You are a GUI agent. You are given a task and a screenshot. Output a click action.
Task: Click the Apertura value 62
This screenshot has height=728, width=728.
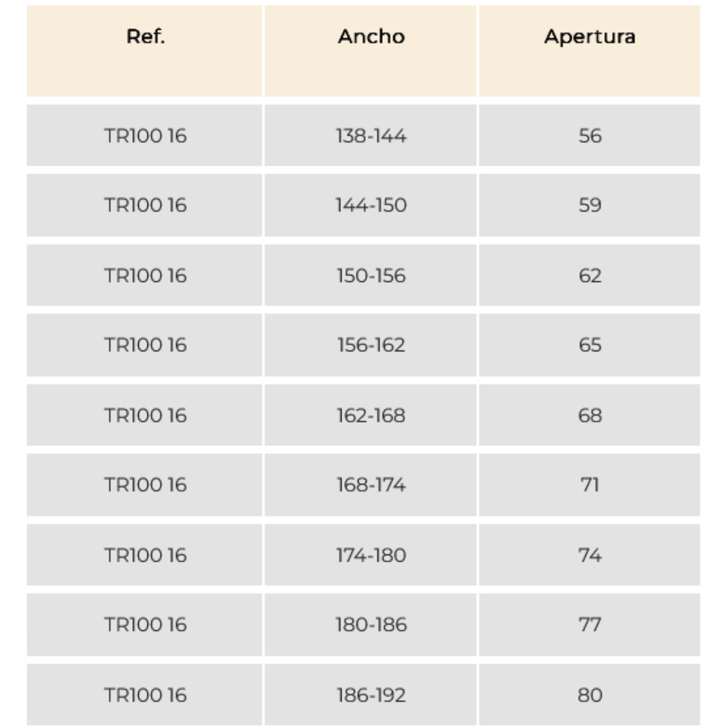pos(590,275)
